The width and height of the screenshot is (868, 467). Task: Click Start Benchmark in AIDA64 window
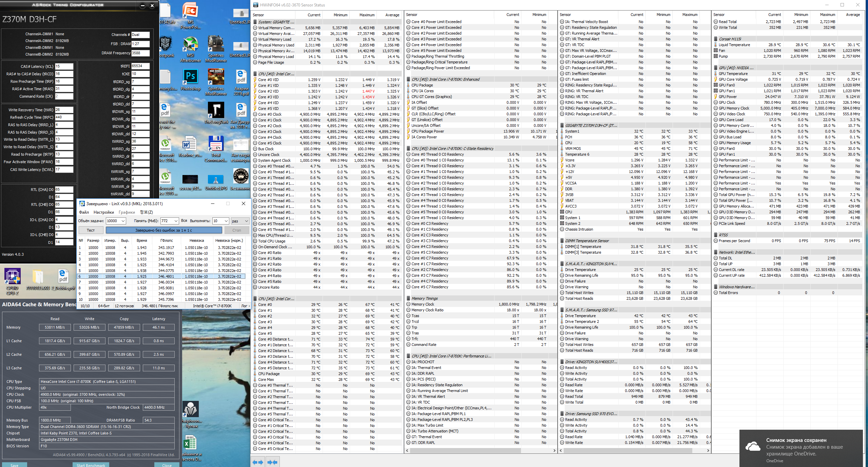pos(91,465)
